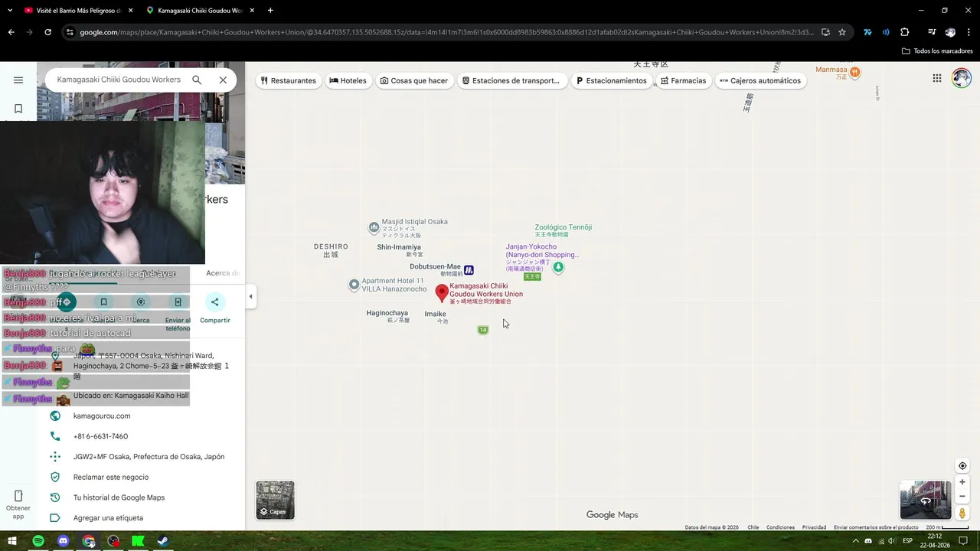Screen dimensions: 980x551
Task: Clear the Maps search box with X
Action: coord(223,80)
